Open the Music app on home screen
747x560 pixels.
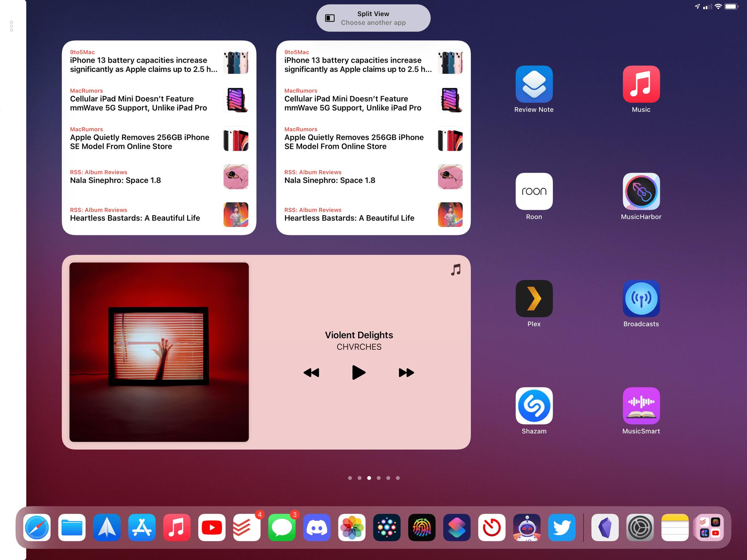tap(641, 84)
